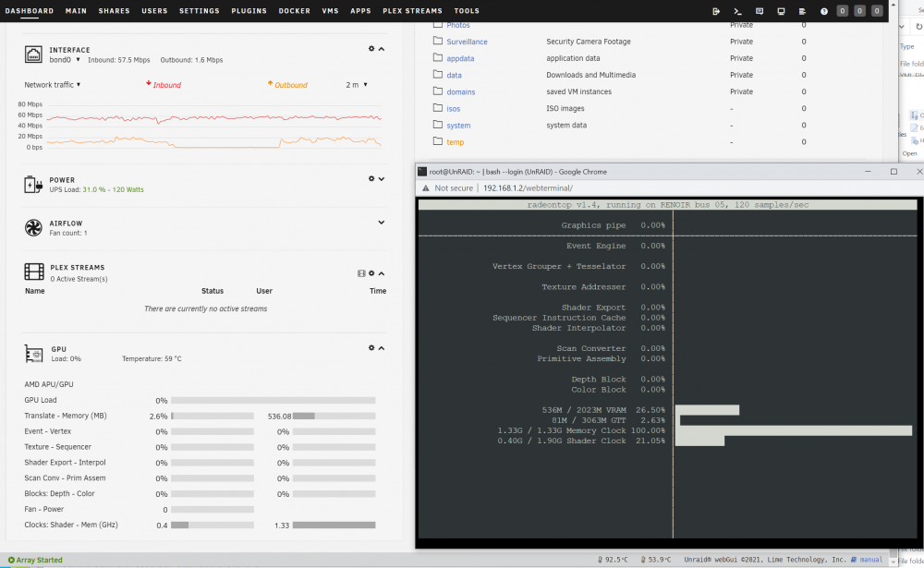924x568 pixels.
Task: Open the GPU panel settings gear
Action: tap(371, 347)
